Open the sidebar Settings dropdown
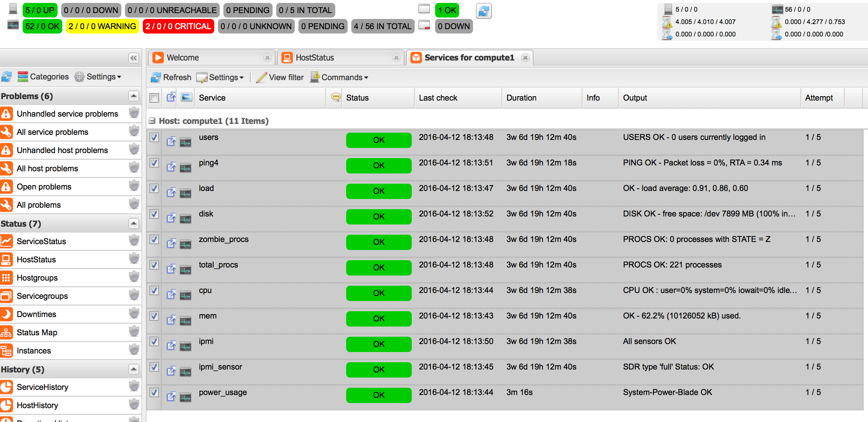Viewport: 868px width, 422px height. [98, 77]
